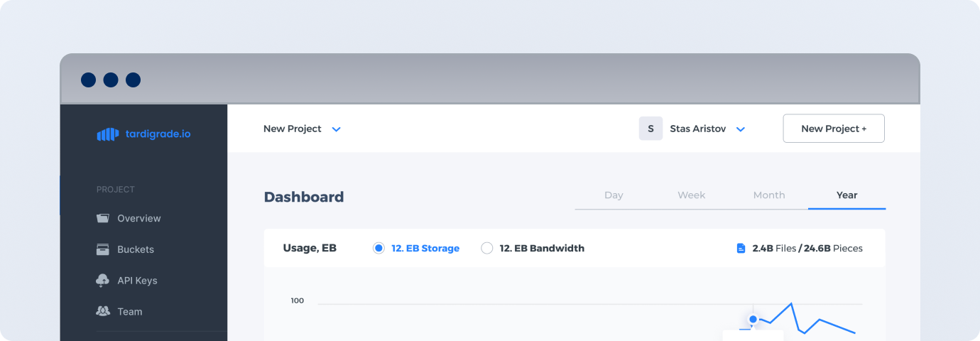Select the 12. EB Storage radio button
Image resolution: width=980 pixels, height=341 pixels.
click(379, 248)
